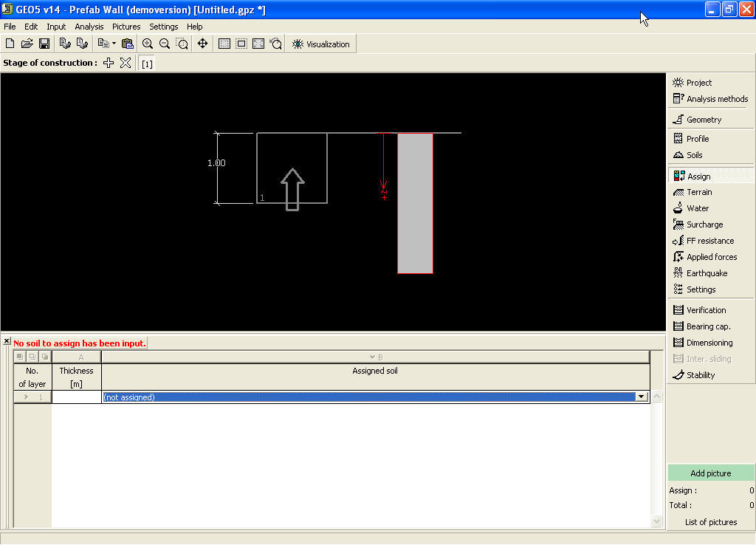
Task: Open the Copy dropdown arrow
Action: [x=114, y=44]
